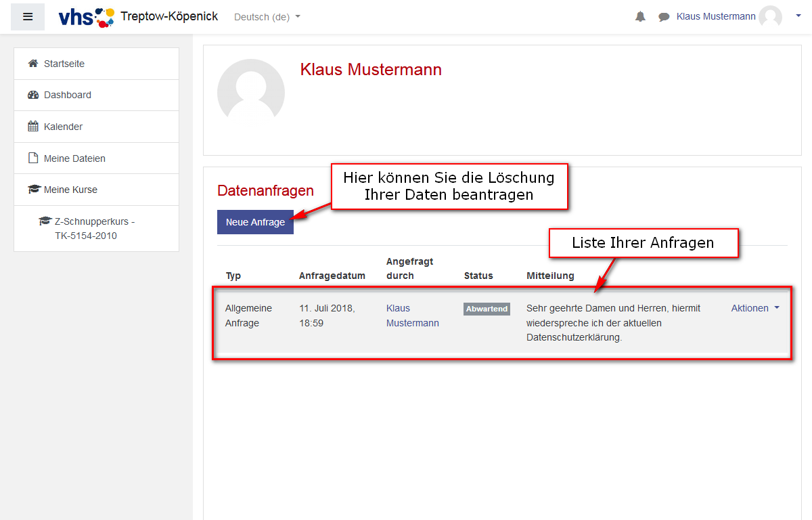Click the Neue Anfrage button

(x=255, y=222)
